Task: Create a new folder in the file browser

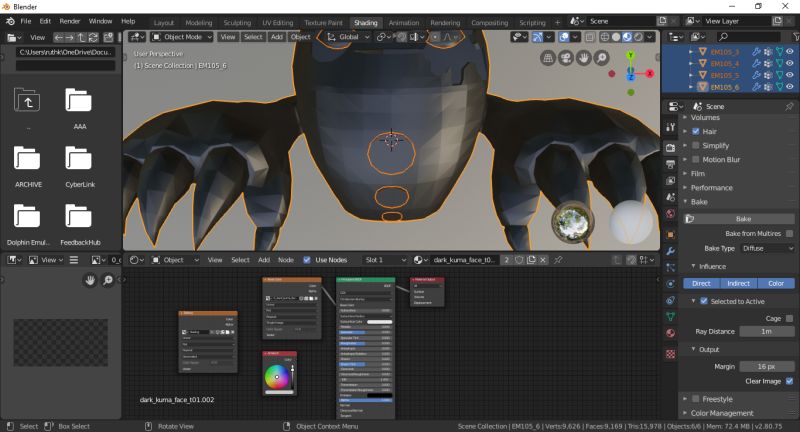Action: tap(108, 37)
